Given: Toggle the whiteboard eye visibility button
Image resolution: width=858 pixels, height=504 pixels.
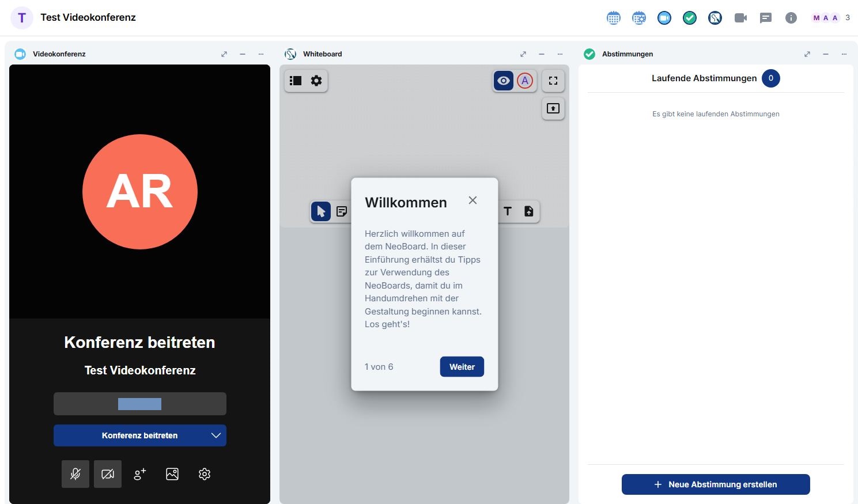Looking at the screenshot, I should pos(504,81).
